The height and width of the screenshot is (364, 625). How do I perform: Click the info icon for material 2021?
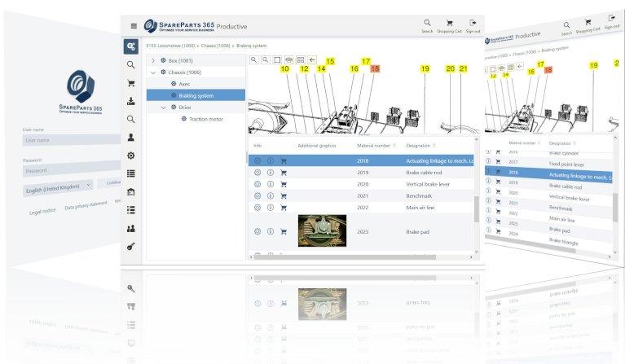(x=270, y=195)
